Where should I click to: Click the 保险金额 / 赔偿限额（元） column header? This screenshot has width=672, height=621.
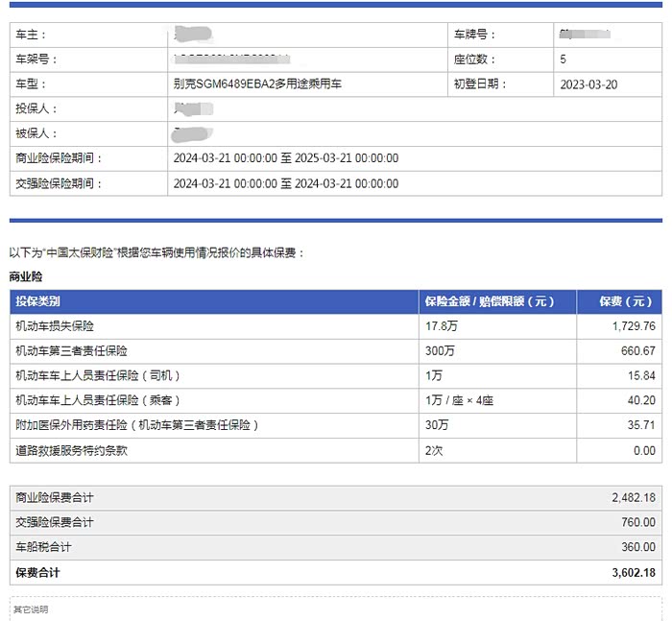click(490, 301)
